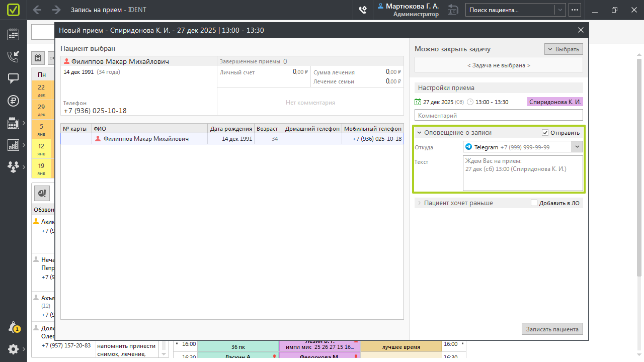
Task: Open settings gear in sidebar
Action: coord(13,349)
